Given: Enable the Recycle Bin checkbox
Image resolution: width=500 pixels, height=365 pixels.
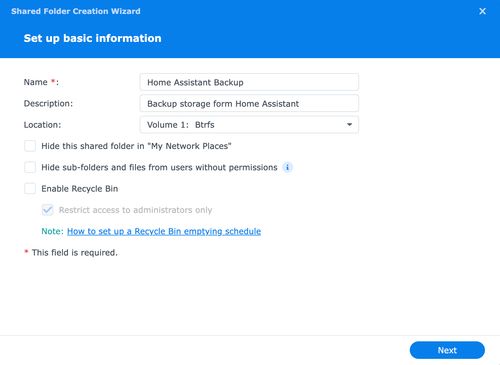Looking at the screenshot, I should pos(30,189).
